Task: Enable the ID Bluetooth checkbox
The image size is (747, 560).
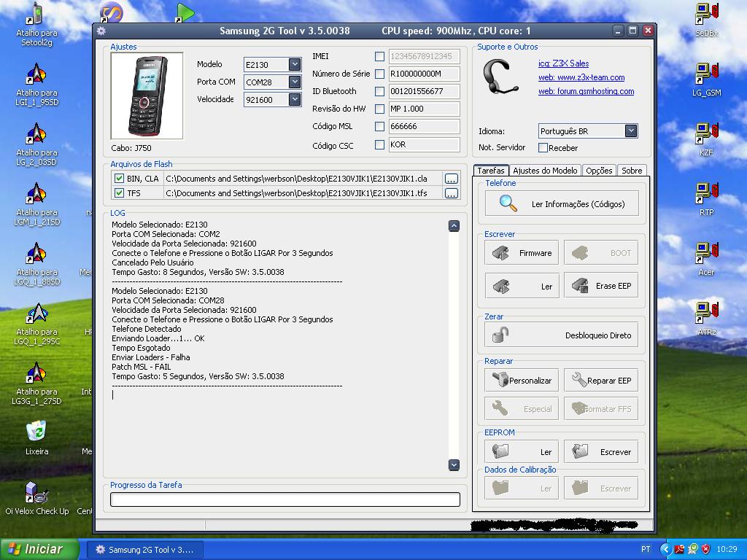Action: (379, 91)
